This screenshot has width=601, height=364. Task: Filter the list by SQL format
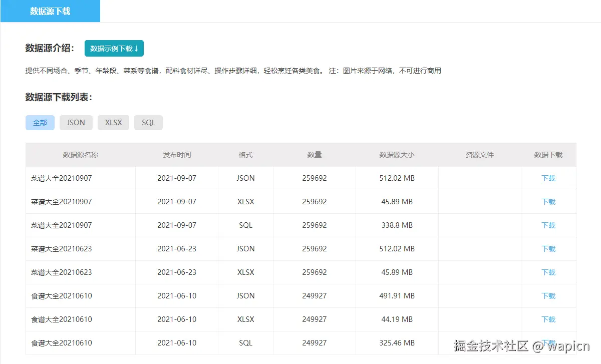(x=148, y=122)
